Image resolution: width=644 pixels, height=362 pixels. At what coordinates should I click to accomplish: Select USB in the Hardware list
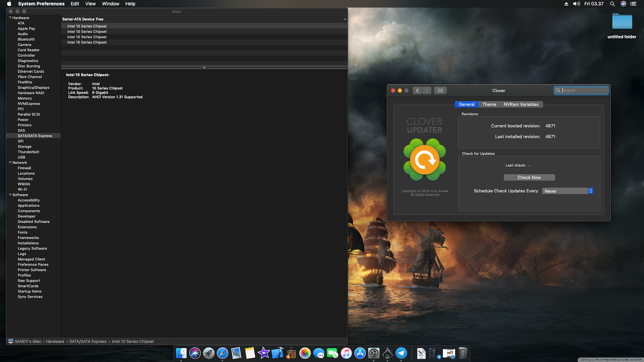click(x=22, y=157)
